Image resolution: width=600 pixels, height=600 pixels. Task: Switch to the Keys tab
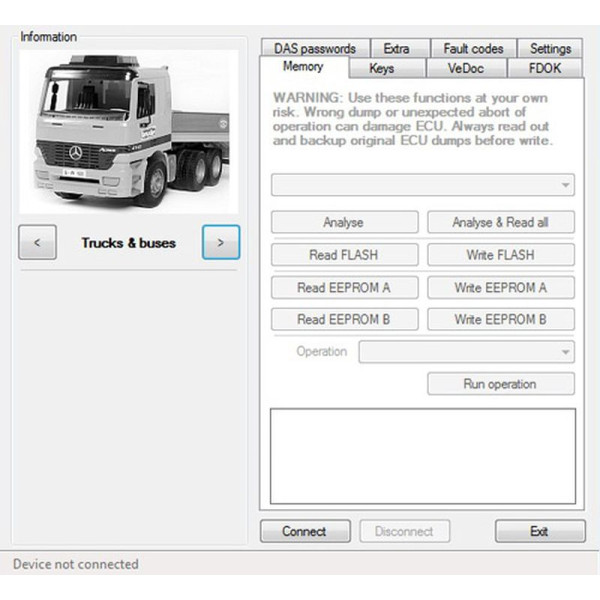click(x=381, y=68)
